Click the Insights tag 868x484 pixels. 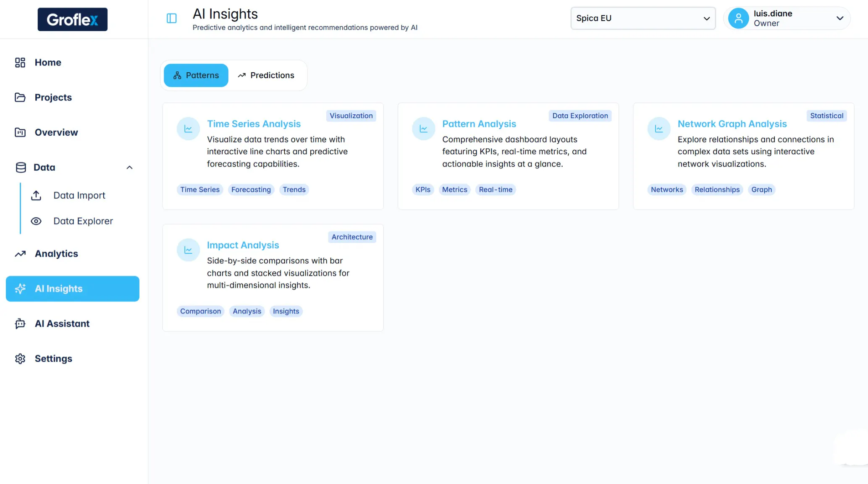(286, 311)
